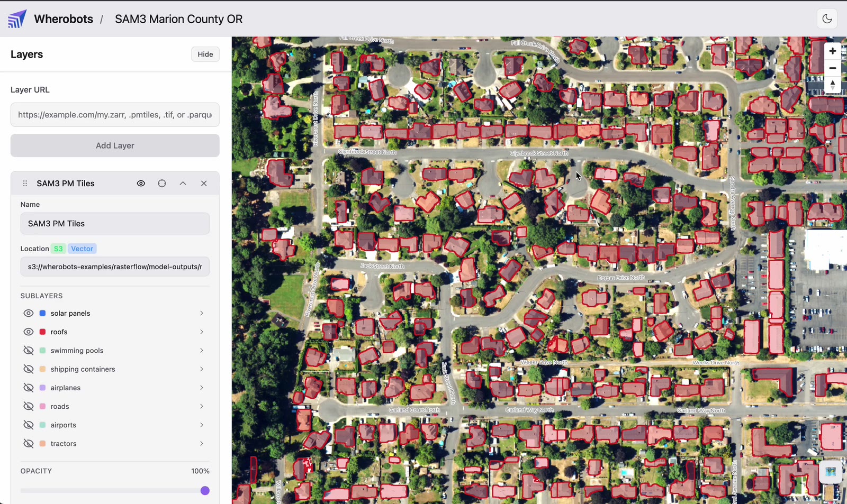Zoom out on the map
Viewport: 847px width, 504px height.
click(833, 68)
